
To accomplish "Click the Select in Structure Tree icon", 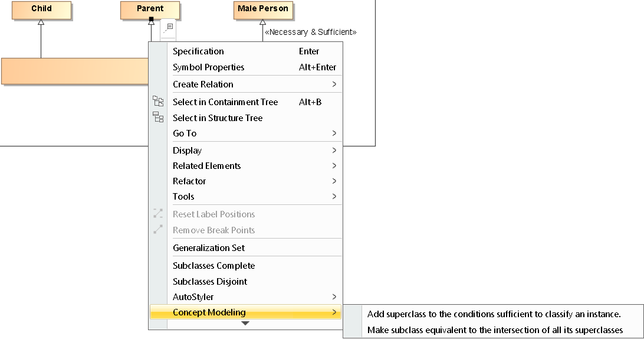I will point(158,118).
